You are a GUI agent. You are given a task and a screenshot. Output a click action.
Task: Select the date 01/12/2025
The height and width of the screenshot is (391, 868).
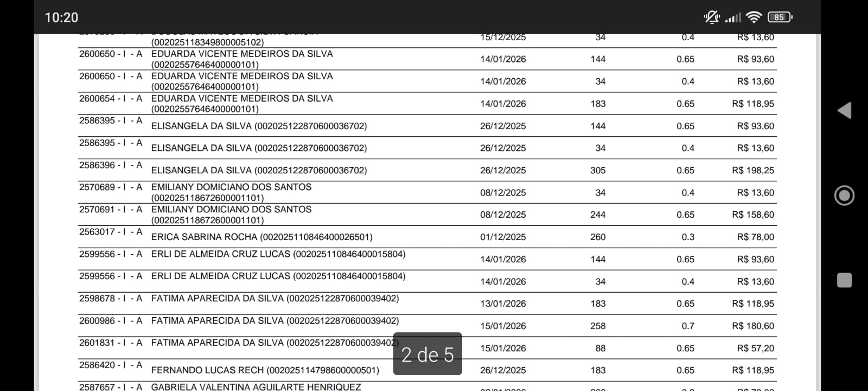503,237
